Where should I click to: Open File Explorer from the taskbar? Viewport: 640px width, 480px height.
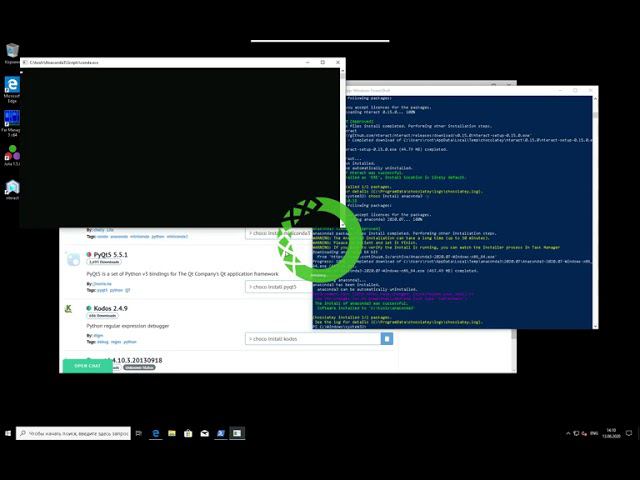coord(172,433)
